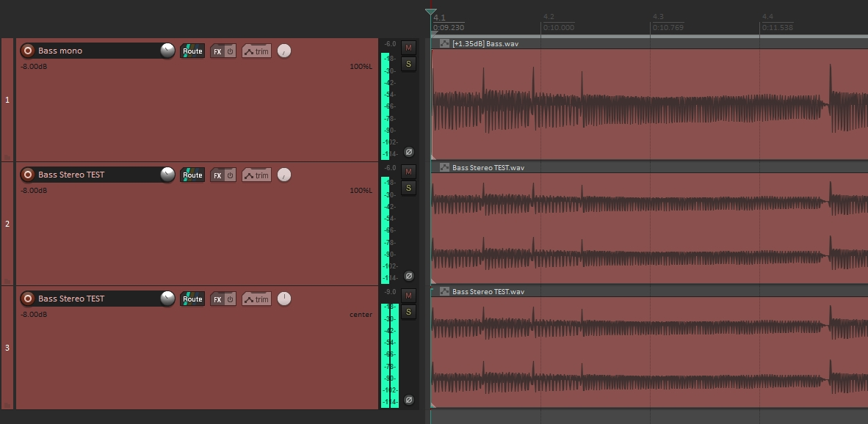Screen dimensions: 868x424
Task: Arm the Bass mono track for recording
Action: point(28,51)
